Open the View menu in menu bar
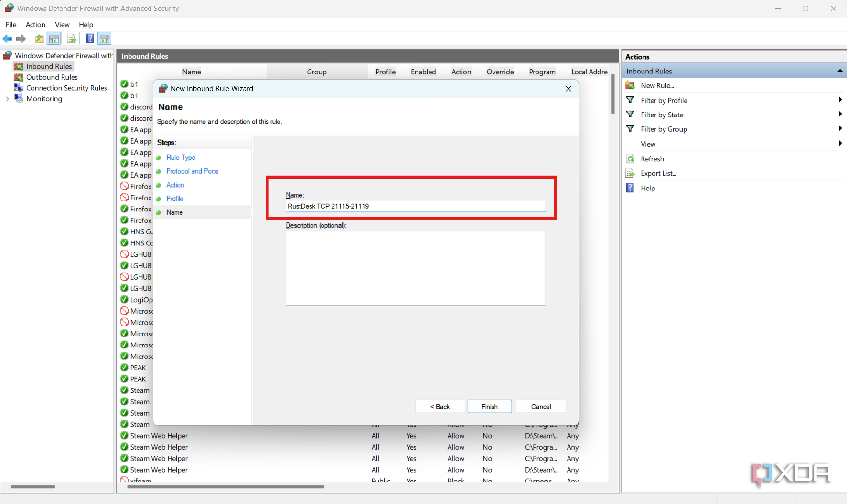This screenshot has height=504, width=847. (x=62, y=25)
